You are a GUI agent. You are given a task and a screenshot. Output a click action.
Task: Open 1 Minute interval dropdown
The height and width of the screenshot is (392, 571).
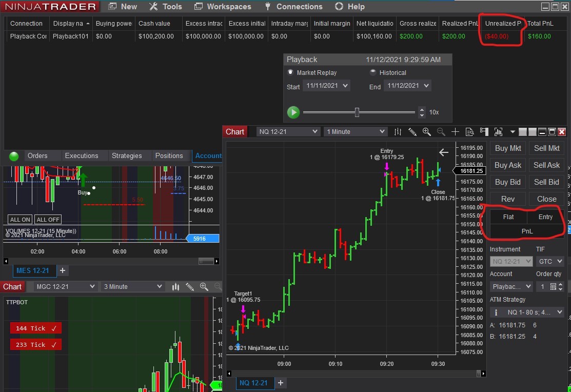356,132
